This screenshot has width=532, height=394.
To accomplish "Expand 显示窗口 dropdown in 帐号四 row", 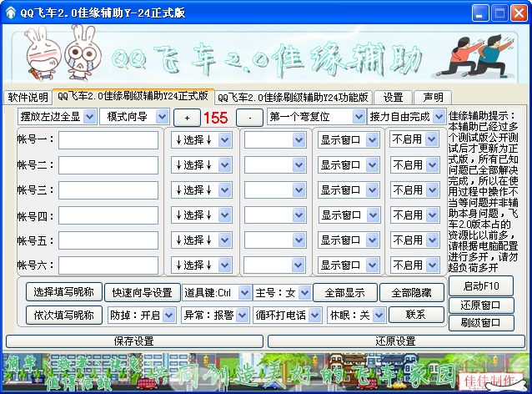I will pyautogui.click(x=349, y=215).
